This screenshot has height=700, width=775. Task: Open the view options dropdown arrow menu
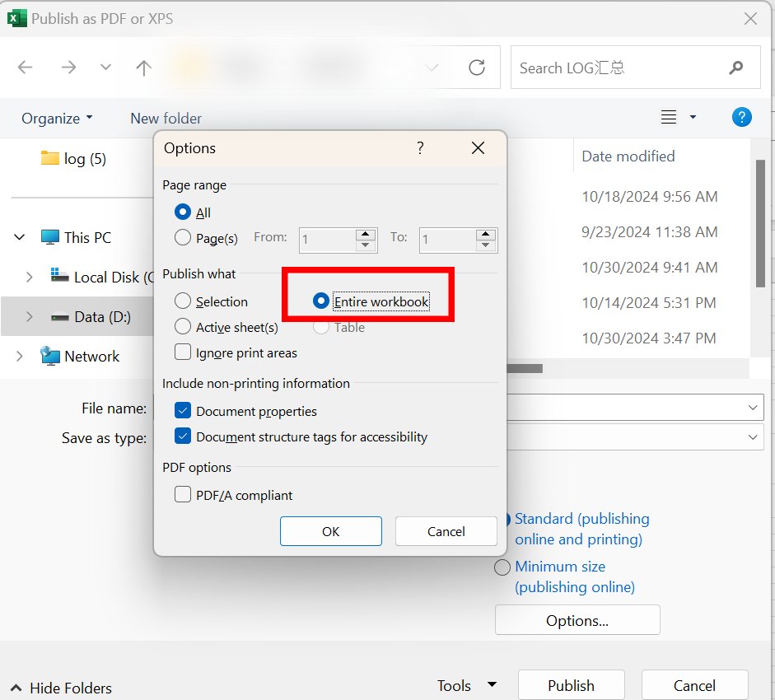pos(692,117)
